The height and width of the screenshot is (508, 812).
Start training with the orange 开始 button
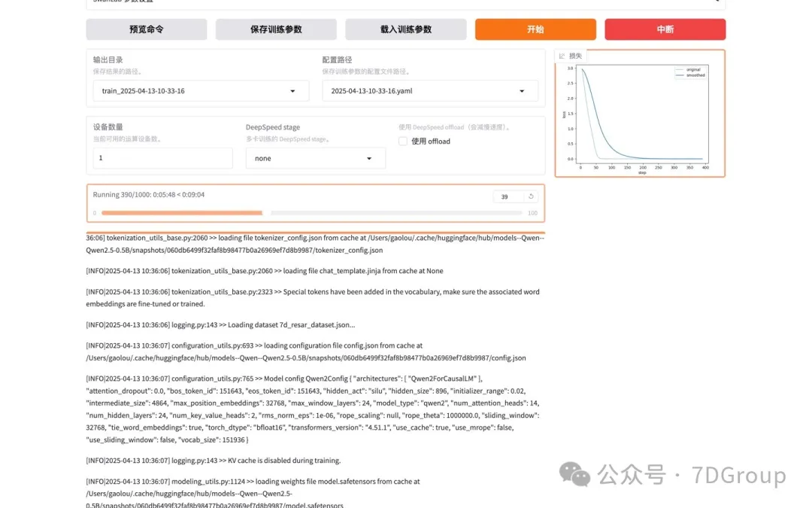click(535, 29)
